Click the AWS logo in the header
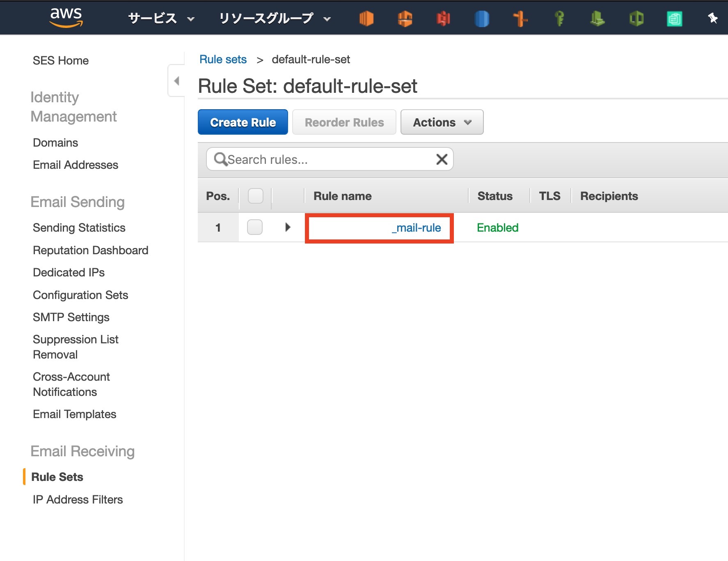728x561 pixels. pyautogui.click(x=66, y=17)
